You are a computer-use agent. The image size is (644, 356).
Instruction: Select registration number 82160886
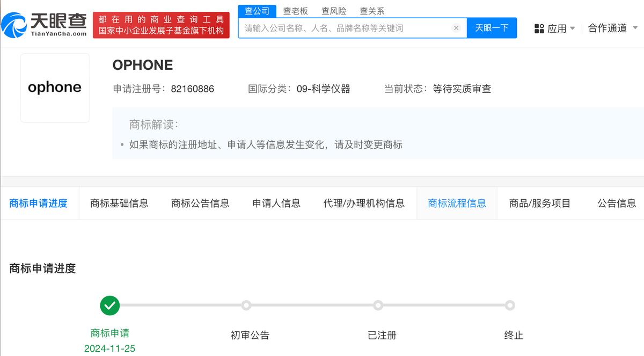(192, 89)
